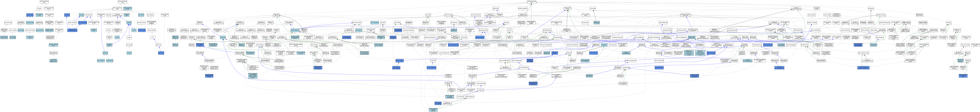Click the 'small molecule binding' node
The width and height of the screenshot is (980, 112).
[x=39, y=15]
